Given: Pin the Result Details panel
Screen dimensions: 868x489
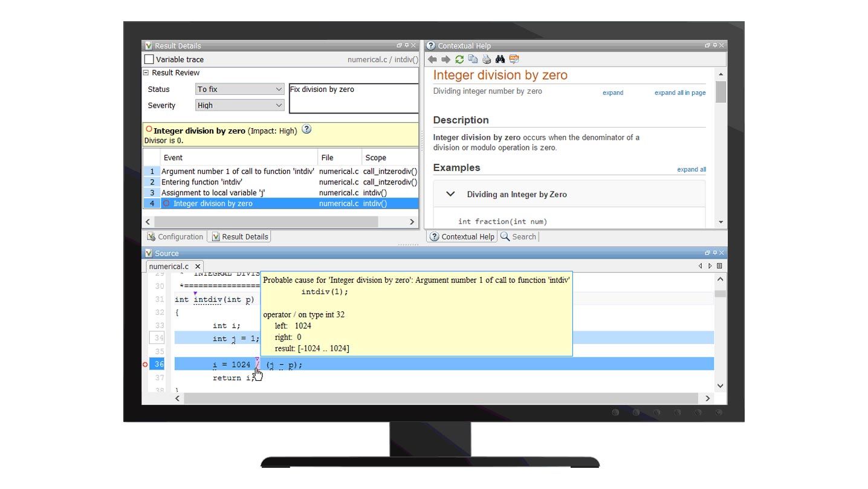Looking at the screenshot, I should pos(406,45).
